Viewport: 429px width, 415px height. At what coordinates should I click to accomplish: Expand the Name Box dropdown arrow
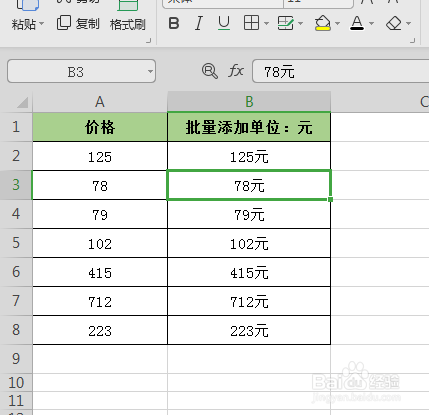point(150,71)
